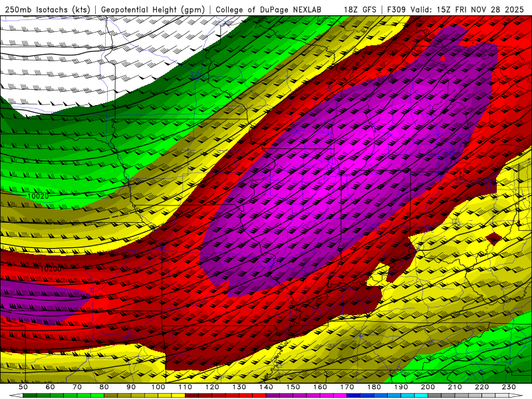Click the 'College of DuPage NEXLAB' label
532x399 pixels.
[x=268, y=9]
